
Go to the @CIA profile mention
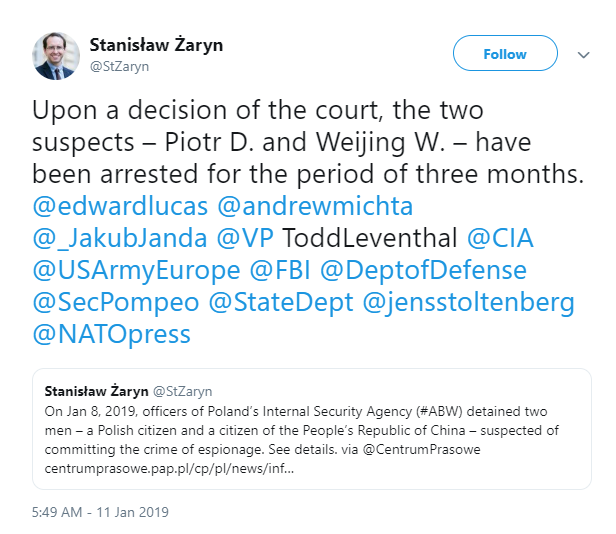point(497,239)
